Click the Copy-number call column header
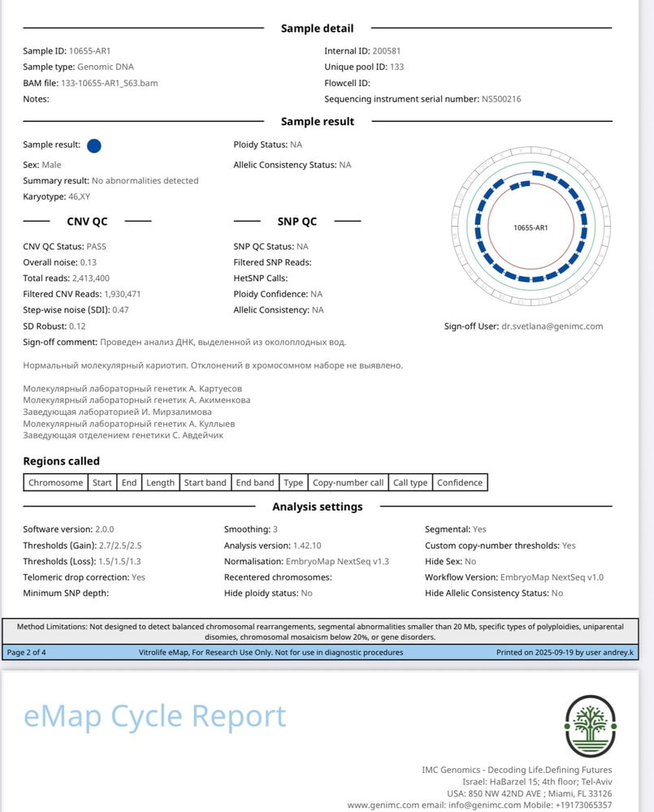Screen dimensions: 654x812 [348, 482]
